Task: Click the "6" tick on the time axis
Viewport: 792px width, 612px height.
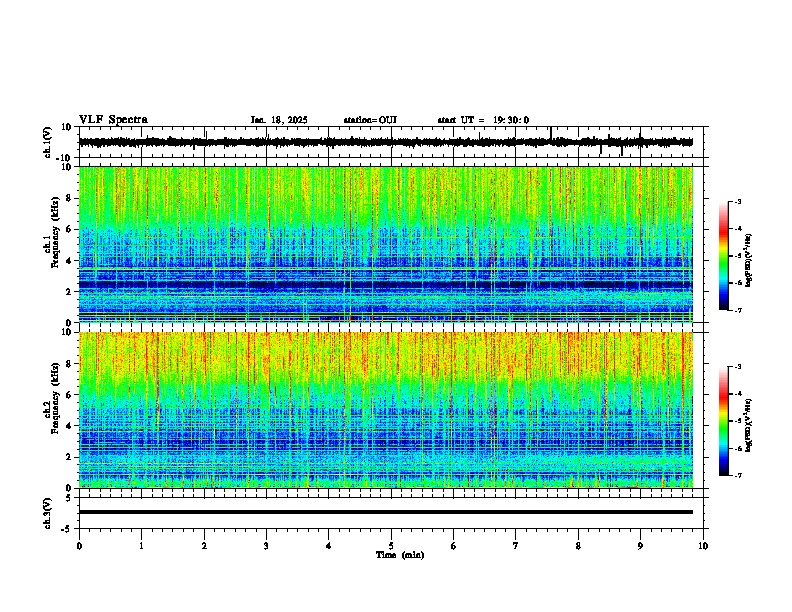Action: (453, 546)
